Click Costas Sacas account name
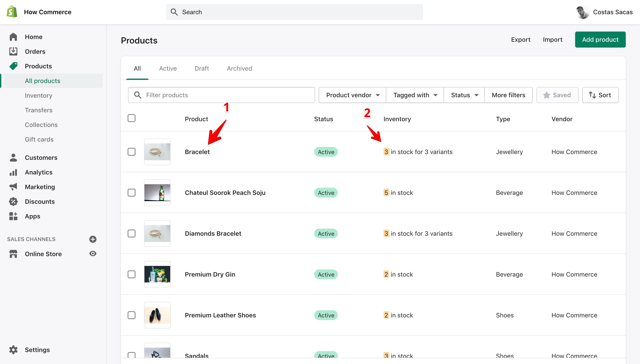This screenshot has width=640, height=364. 613,12
